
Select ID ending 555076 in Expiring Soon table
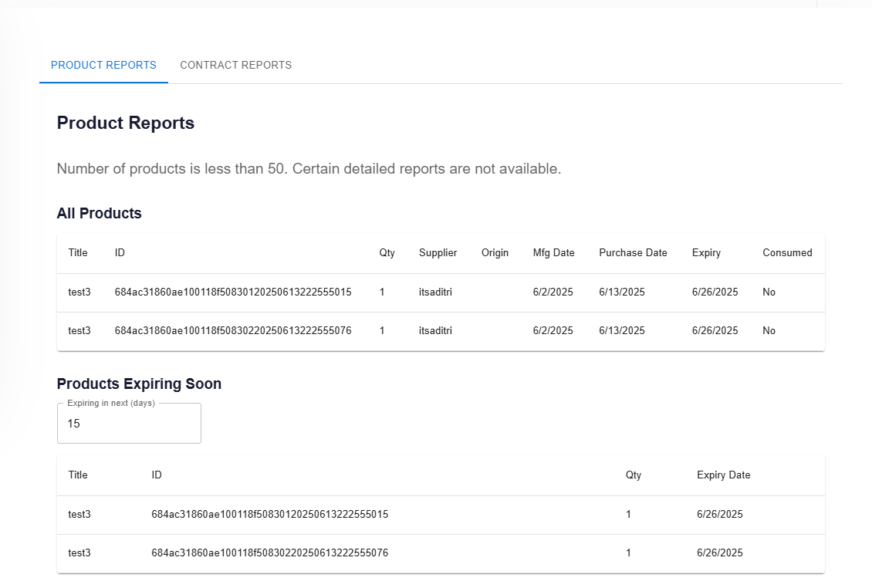point(270,553)
